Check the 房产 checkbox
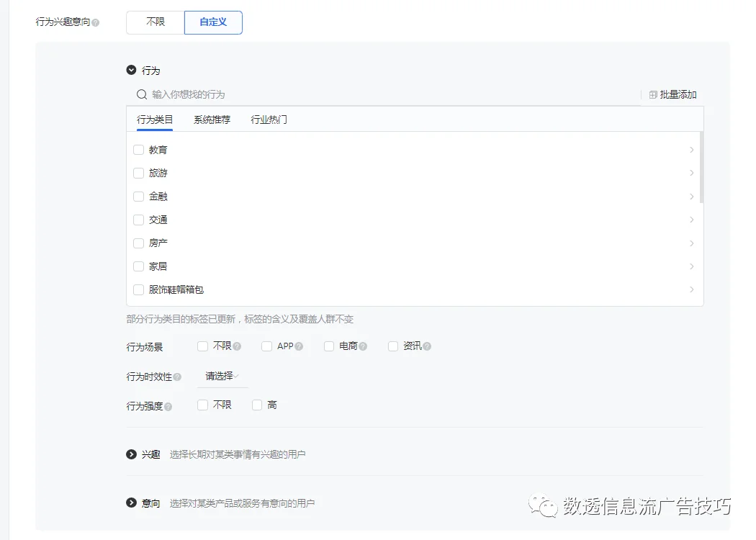Screen dimensions: 756x540 click(x=138, y=243)
